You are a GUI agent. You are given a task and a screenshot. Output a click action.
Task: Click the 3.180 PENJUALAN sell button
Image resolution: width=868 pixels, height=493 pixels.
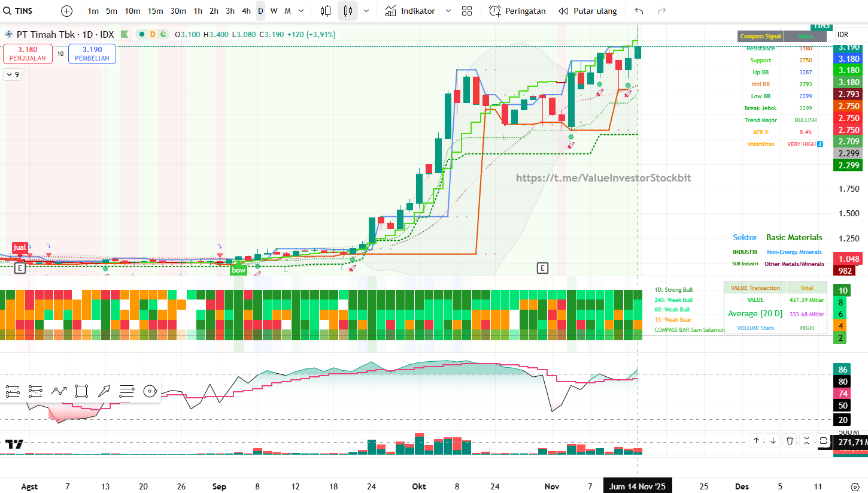point(28,54)
